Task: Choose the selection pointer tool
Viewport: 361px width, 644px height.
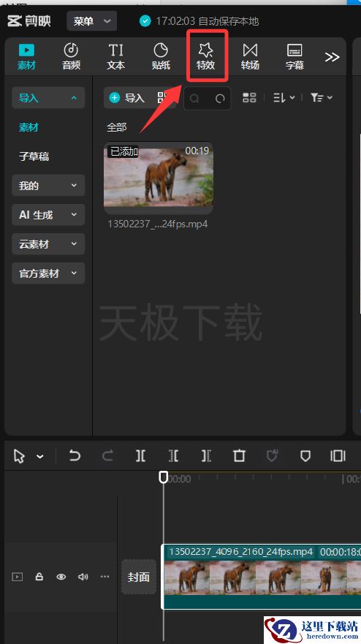Action: (19, 456)
